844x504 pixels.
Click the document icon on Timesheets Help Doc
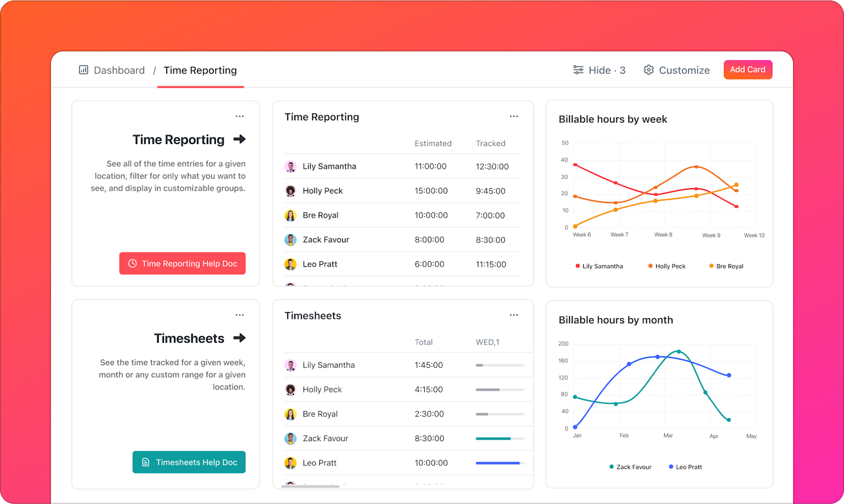[x=146, y=462]
